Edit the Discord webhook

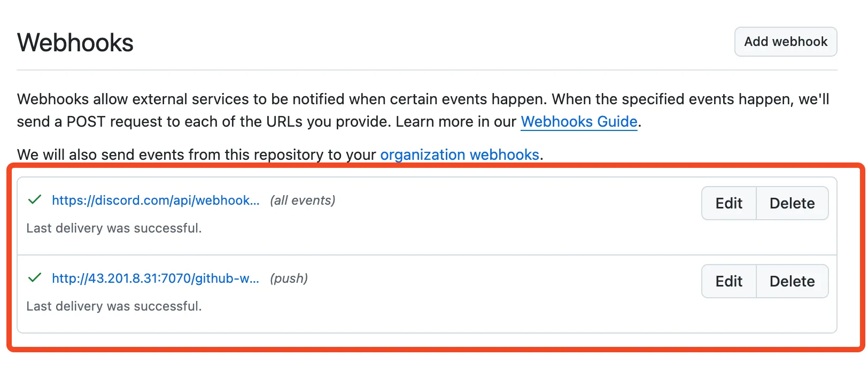point(729,203)
